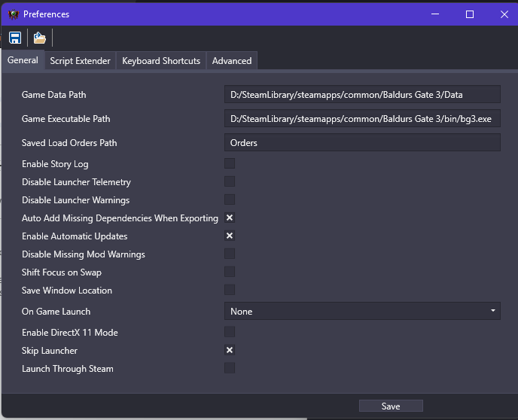Click the Game Data Path field

pyautogui.click(x=362, y=94)
